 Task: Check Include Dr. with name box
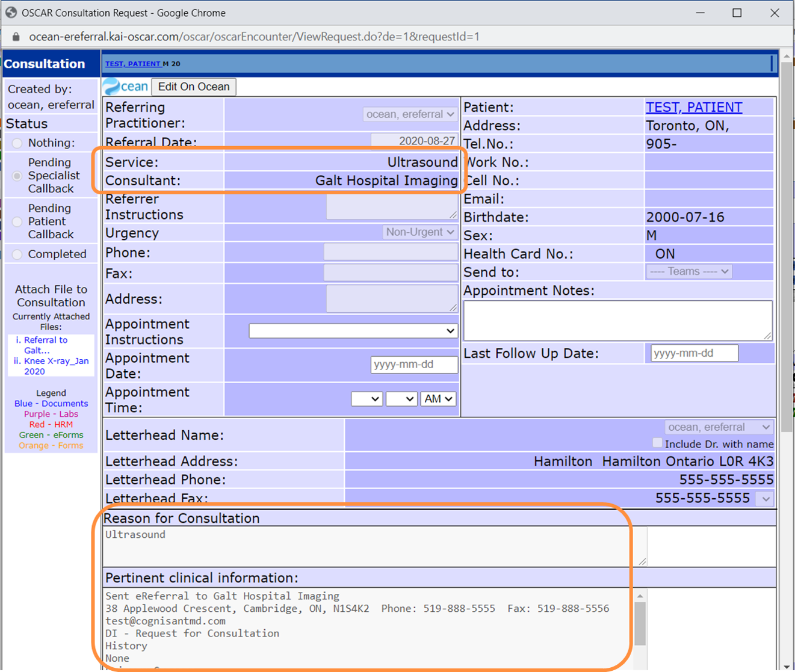coord(658,443)
